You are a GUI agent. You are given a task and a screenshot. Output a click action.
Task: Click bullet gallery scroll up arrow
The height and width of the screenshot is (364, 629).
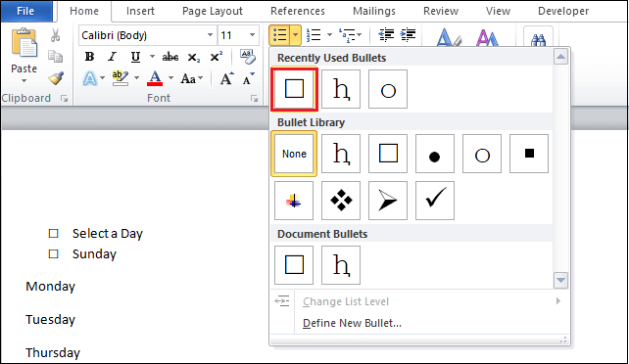pyautogui.click(x=560, y=57)
